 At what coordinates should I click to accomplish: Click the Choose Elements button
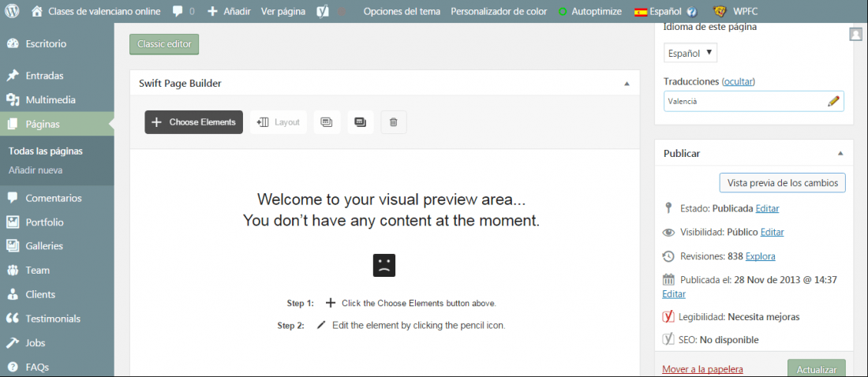click(x=194, y=122)
